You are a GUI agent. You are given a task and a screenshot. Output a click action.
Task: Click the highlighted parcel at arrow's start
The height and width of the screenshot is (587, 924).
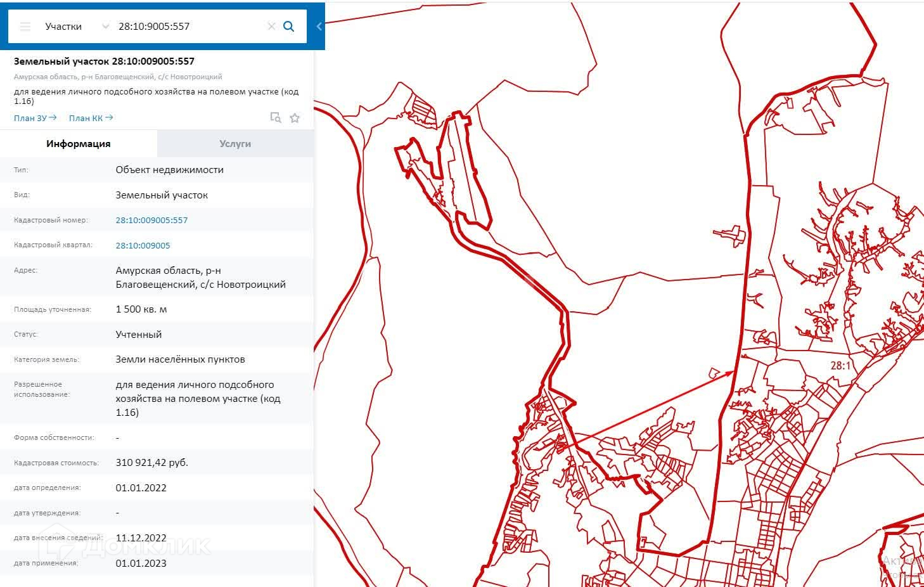click(560, 446)
